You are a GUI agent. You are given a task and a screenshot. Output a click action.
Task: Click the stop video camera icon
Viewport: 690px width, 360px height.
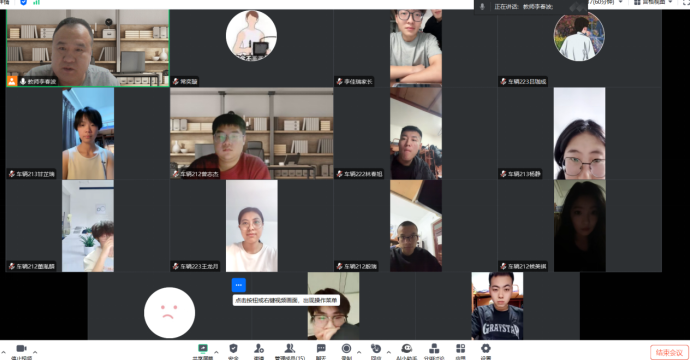coord(21,349)
